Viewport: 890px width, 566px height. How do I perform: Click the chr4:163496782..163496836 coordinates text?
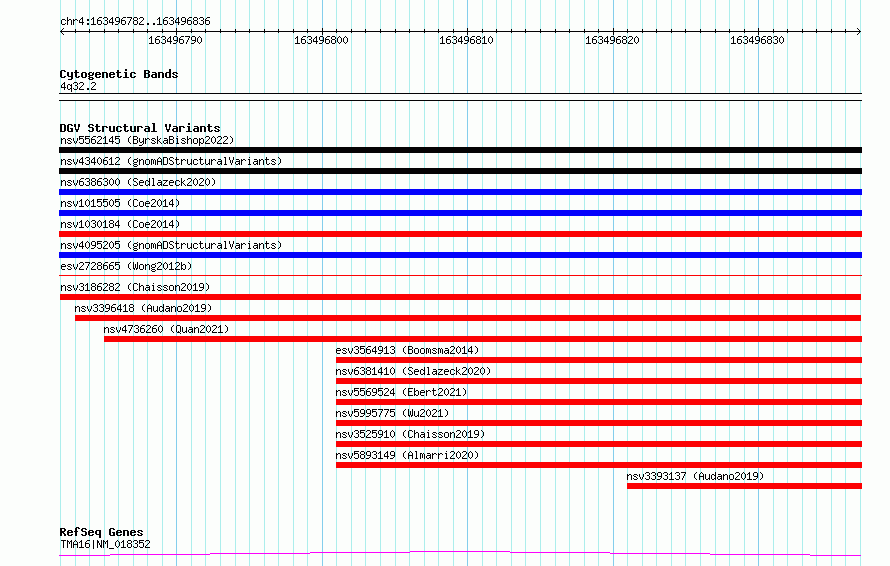[x=135, y=21]
